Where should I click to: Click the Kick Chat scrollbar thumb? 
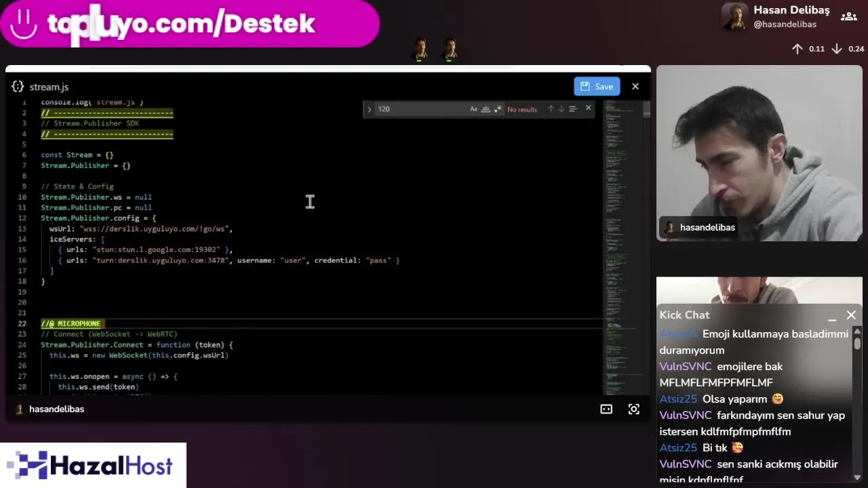coord(857,343)
